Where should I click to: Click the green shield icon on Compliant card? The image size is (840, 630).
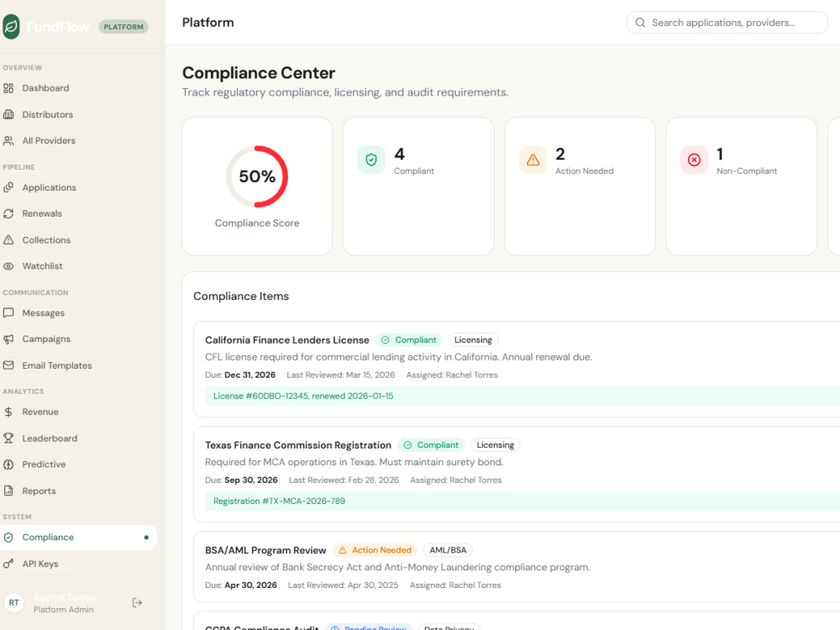371,160
